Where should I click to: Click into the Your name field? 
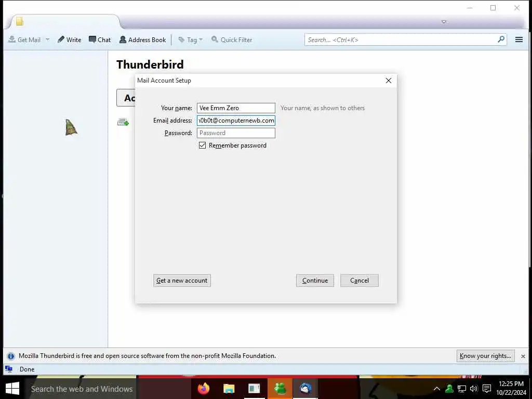(236, 108)
